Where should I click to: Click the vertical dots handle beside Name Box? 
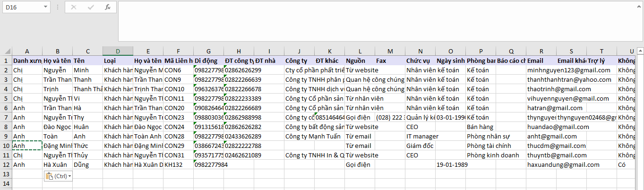(58, 7)
